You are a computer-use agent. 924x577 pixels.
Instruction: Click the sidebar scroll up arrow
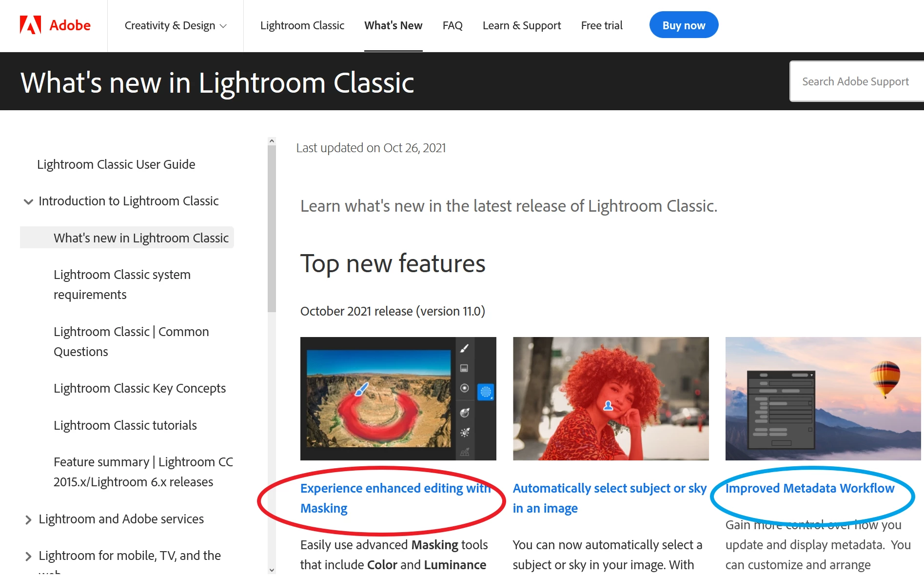point(272,141)
